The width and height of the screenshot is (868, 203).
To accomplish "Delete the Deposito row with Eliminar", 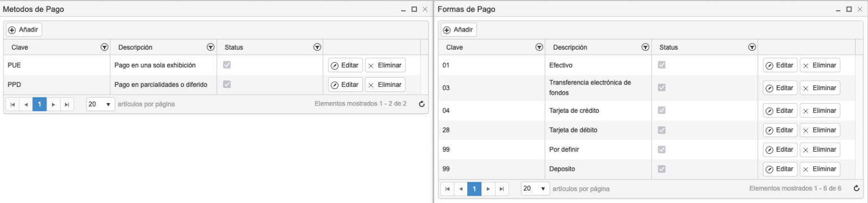I will pos(819,169).
